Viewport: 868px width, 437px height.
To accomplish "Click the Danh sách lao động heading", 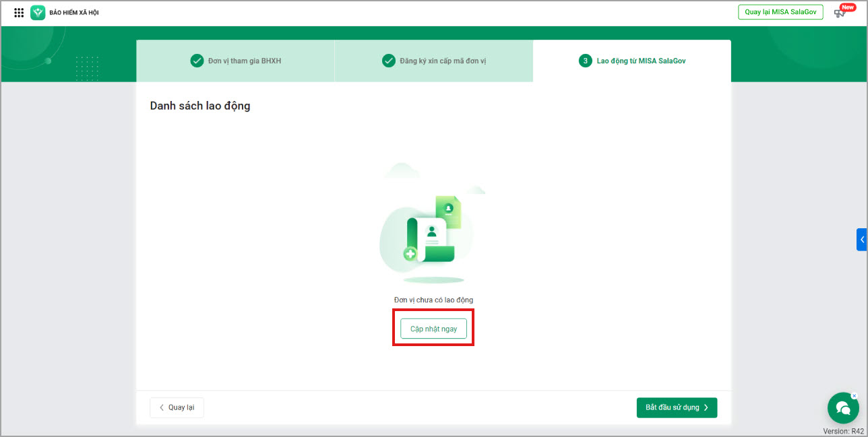I will (x=199, y=106).
